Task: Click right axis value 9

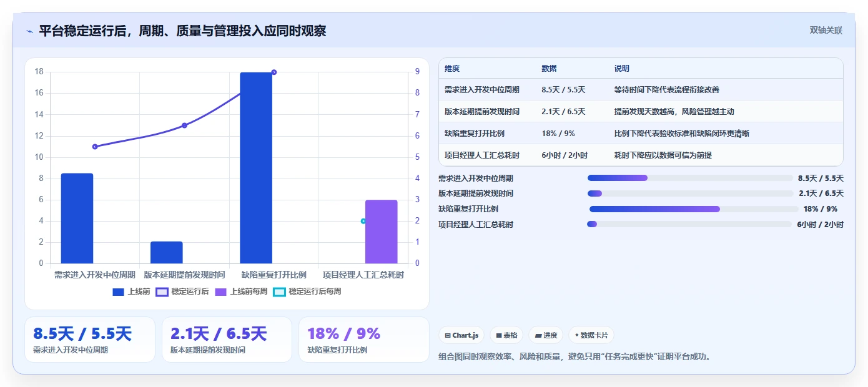Action: (x=417, y=72)
